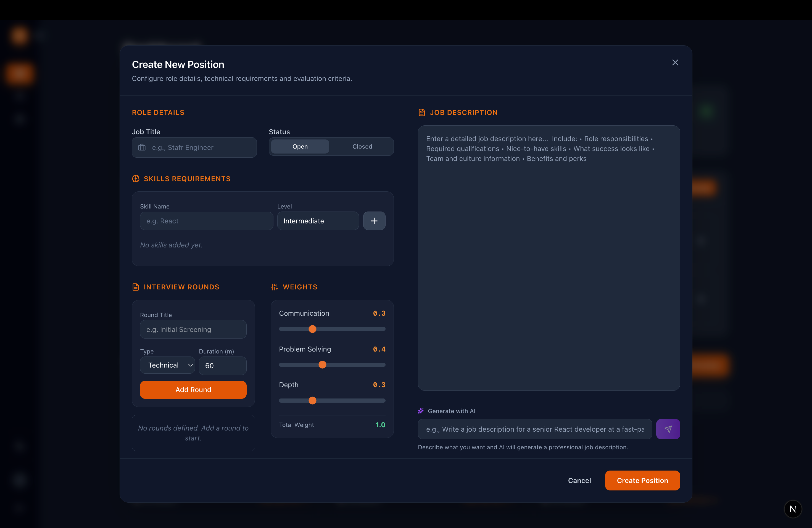Set status to Open
The height and width of the screenshot is (528, 812).
pos(300,146)
